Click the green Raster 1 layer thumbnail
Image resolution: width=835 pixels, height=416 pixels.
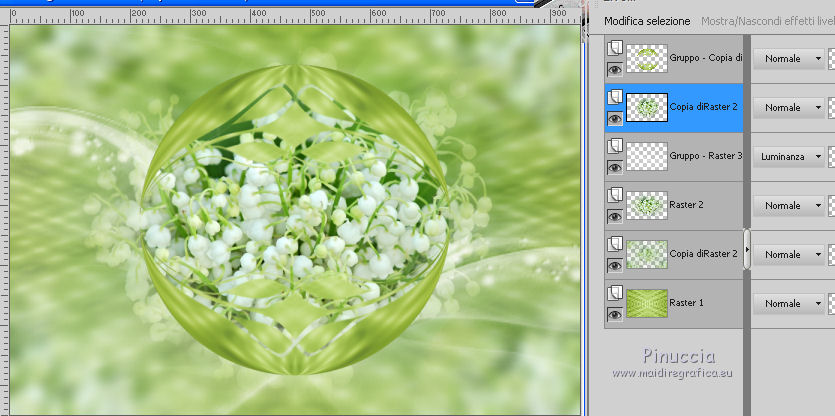coord(646,303)
